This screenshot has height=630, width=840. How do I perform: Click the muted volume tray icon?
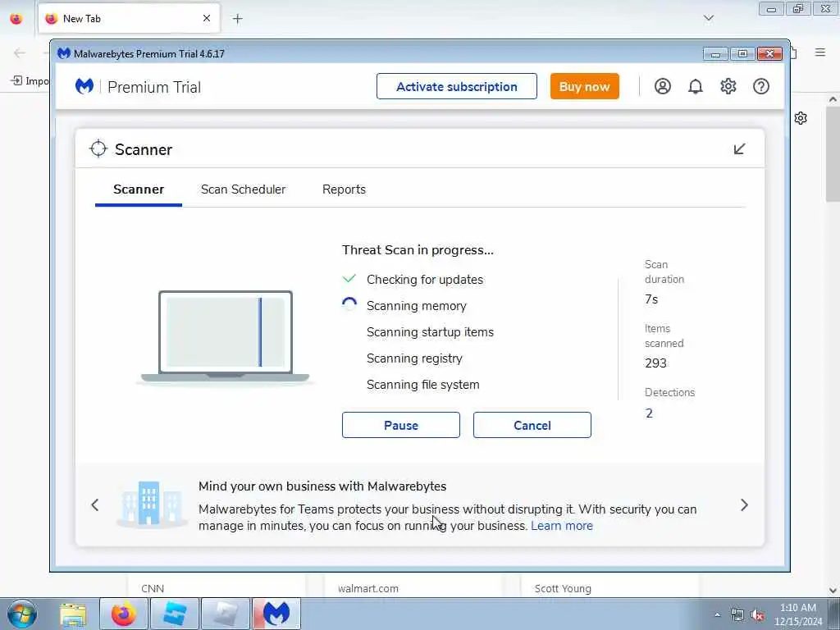pos(757,615)
